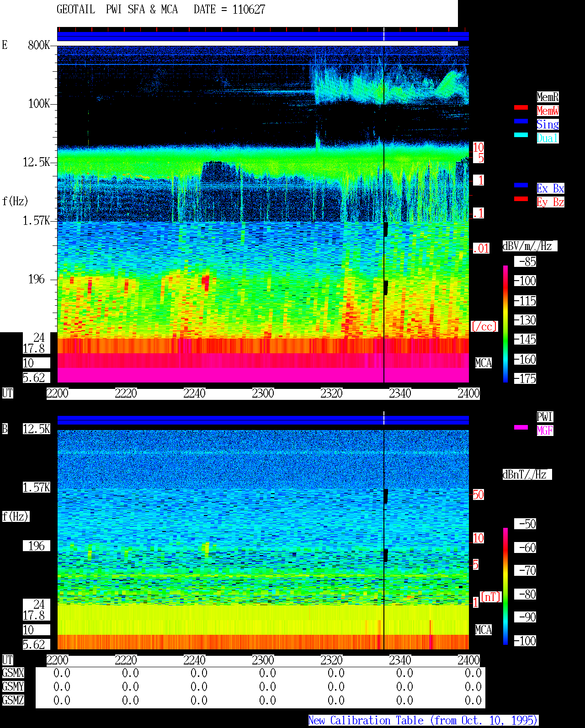Click the 'GSMZ' row label
585x728 pixels.
[x=13, y=700]
